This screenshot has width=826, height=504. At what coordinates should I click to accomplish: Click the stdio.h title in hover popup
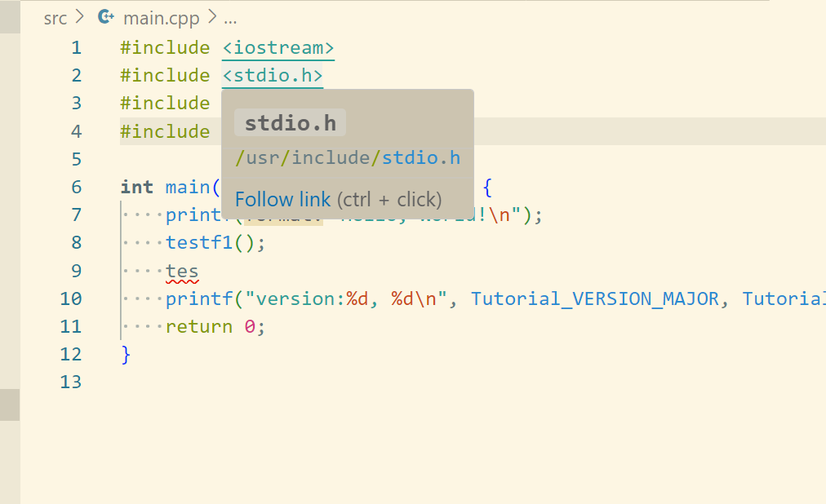pyautogui.click(x=290, y=122)
